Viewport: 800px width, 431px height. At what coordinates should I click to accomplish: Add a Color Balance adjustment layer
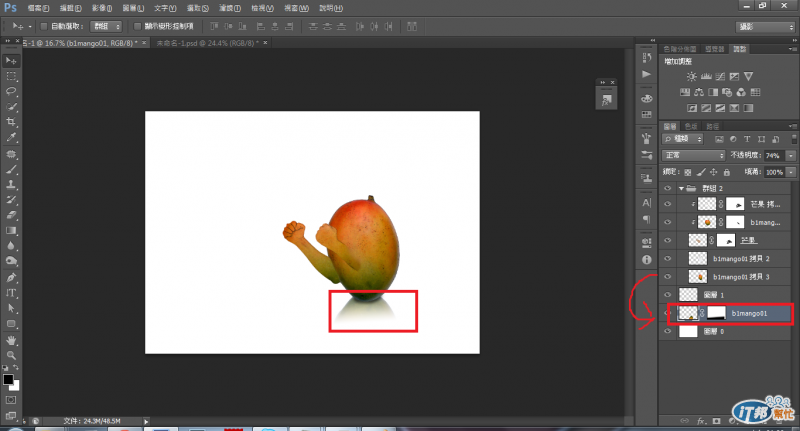(699, 92)
